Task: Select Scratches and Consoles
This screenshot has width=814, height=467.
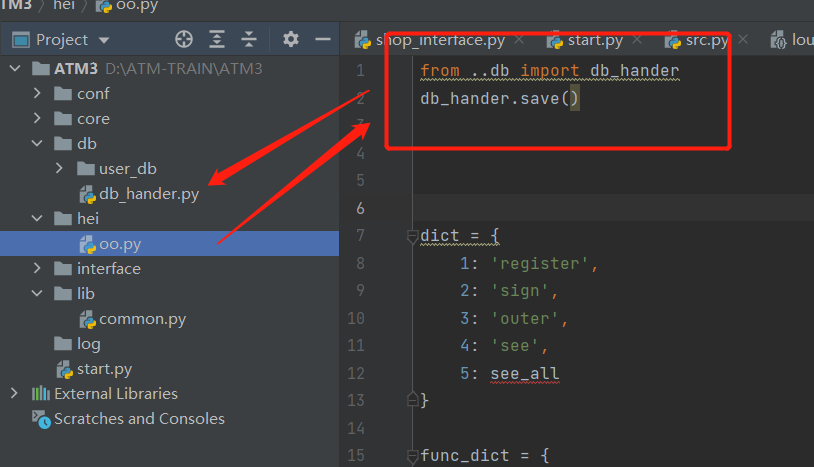Action: 139,419
